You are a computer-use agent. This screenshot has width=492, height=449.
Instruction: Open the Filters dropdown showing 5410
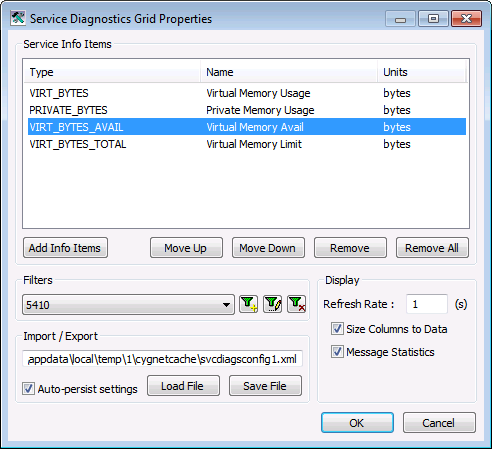(x=128, y=304)
